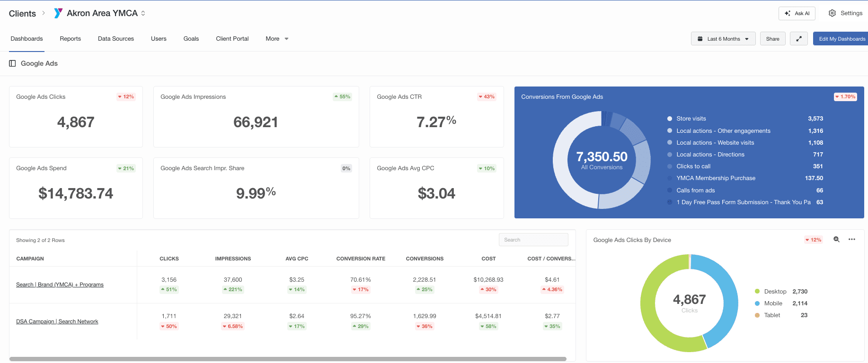Click the calendar icon in date range
The image size is (868, 363).
coord(700,39)
